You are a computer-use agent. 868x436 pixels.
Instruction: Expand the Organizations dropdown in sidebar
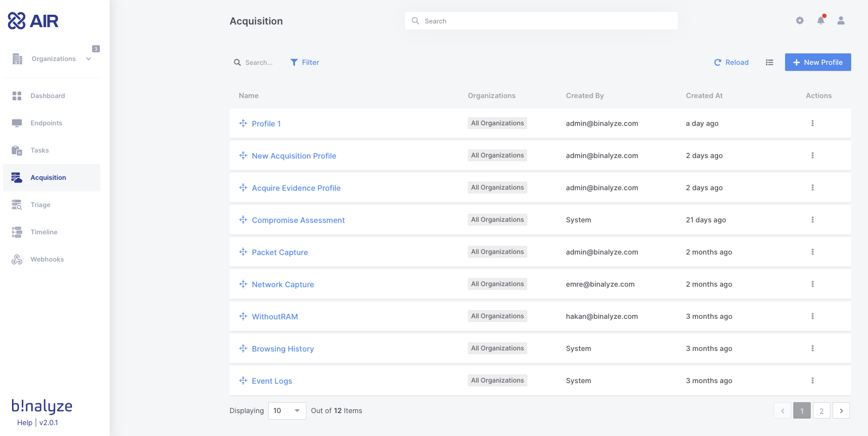coord(88,59)
